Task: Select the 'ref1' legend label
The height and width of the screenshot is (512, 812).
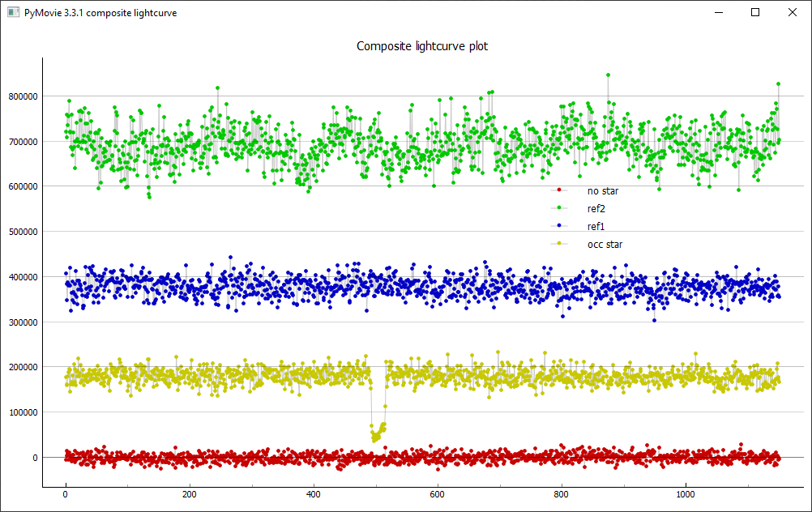Action: pos(596,227)
